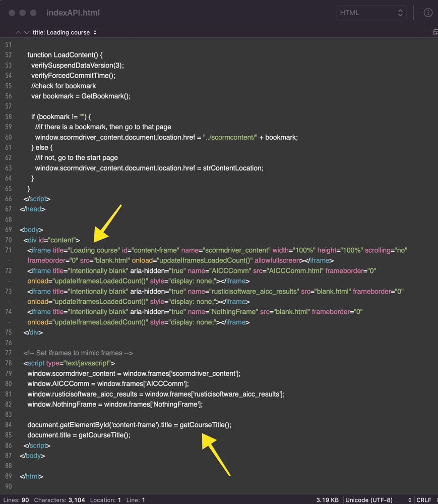The height and width of the screenshot is (504, 438).
Task: Open the document inspector info icon
Action: tap(428, 13)
